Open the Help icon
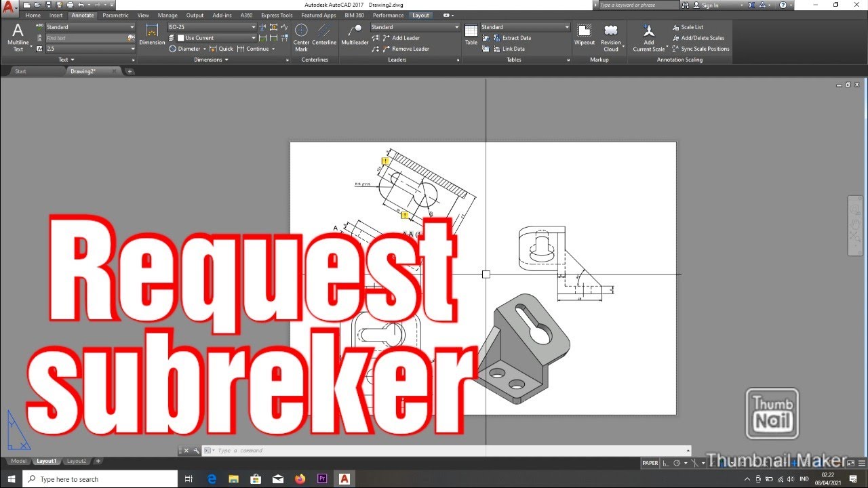This screenshot has height=488, width=868. click(783, 5)
